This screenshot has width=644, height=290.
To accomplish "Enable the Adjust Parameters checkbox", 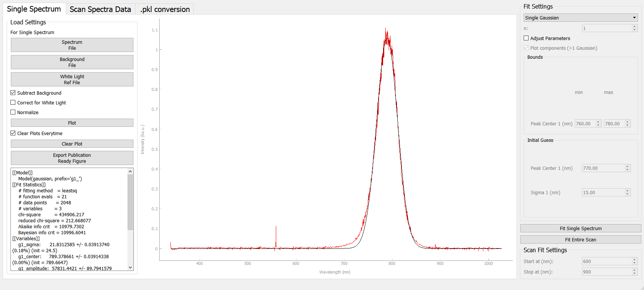I will [x=526, y=38].
